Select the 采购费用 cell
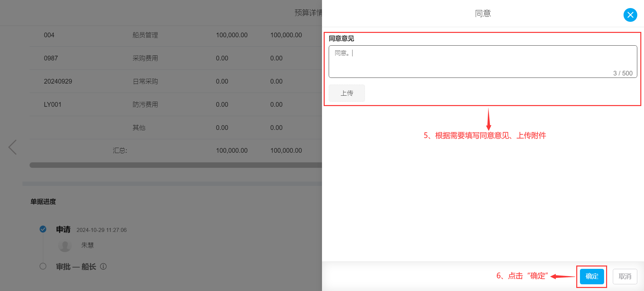Screen dimensions: 644x291 [x=145, y=58]
